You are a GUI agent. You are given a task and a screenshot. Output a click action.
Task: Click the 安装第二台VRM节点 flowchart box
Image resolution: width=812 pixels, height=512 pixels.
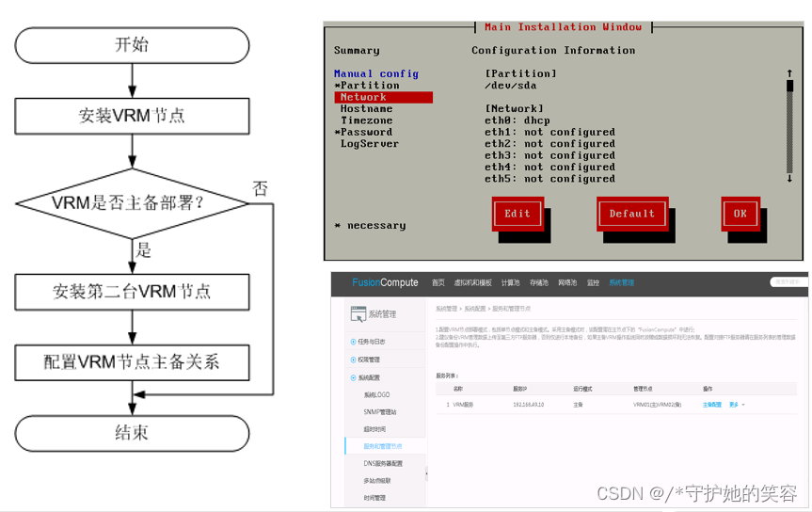point(132,293)
